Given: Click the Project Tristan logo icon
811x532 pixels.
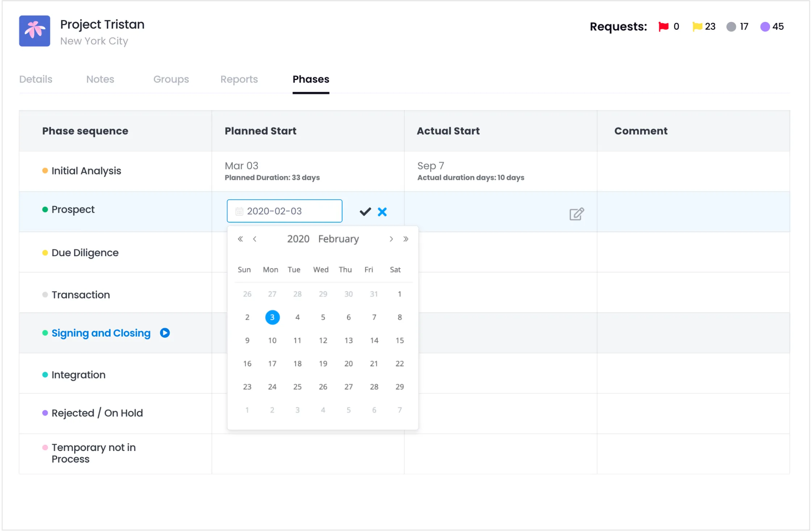Looking at the screenshot, I should tap(35, 31).
